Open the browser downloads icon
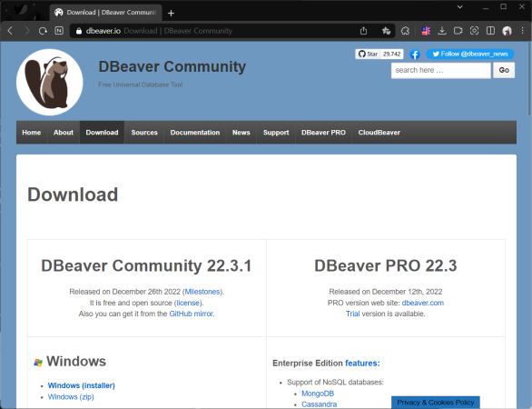This screenshot has width=532, height=409. 442,31
